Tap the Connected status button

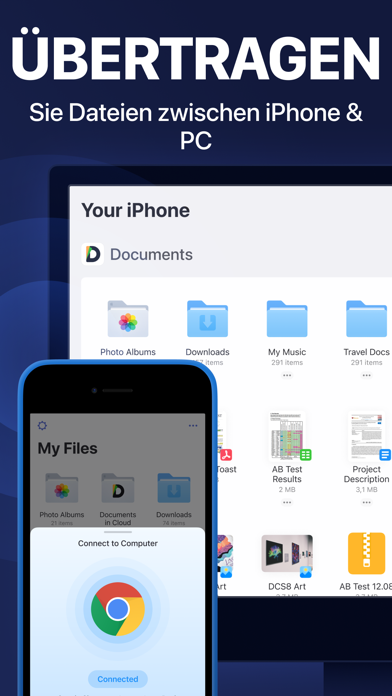click(x=118, y=679)
